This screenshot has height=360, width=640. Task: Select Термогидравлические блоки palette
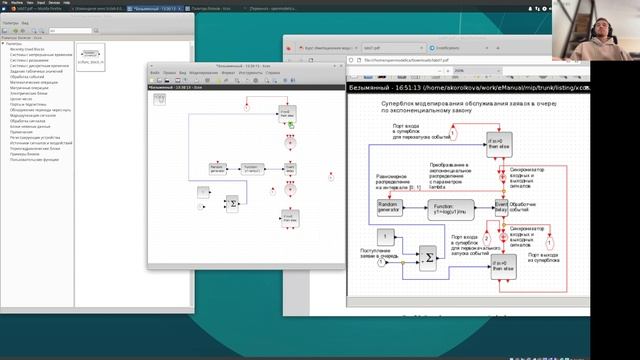pos(35,149)
